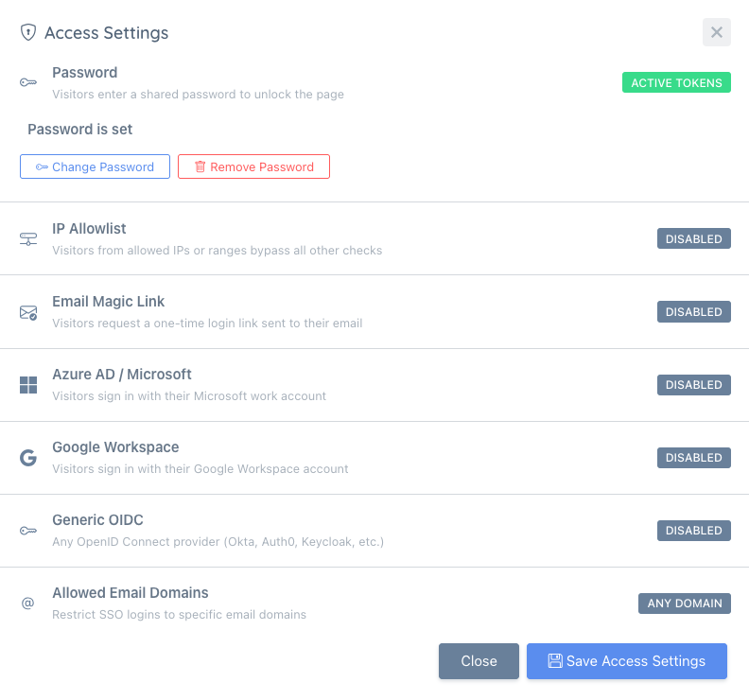Viewport: 749px width, 700px height.
Task: Click the 'Password is set' text
Action: pos(79,130)
